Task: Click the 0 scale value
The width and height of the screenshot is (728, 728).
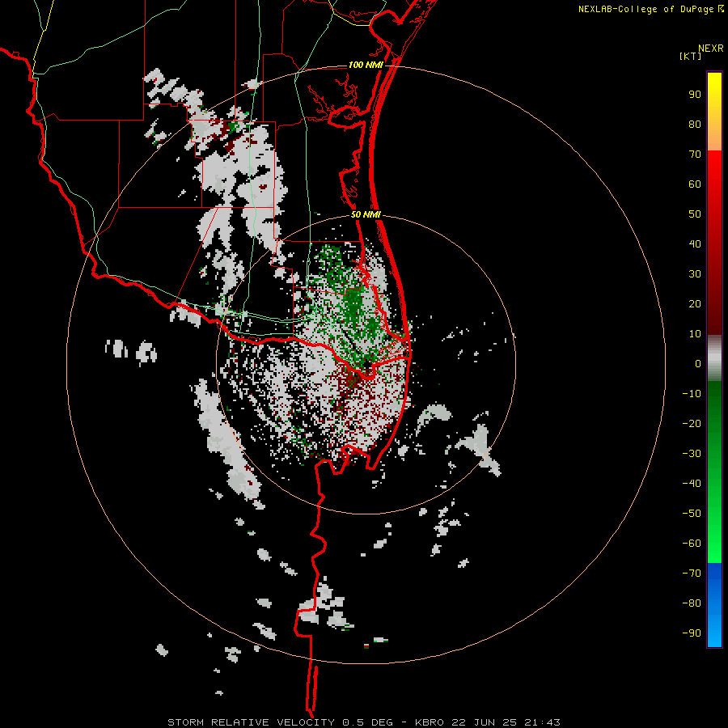Action: point(698,363)
